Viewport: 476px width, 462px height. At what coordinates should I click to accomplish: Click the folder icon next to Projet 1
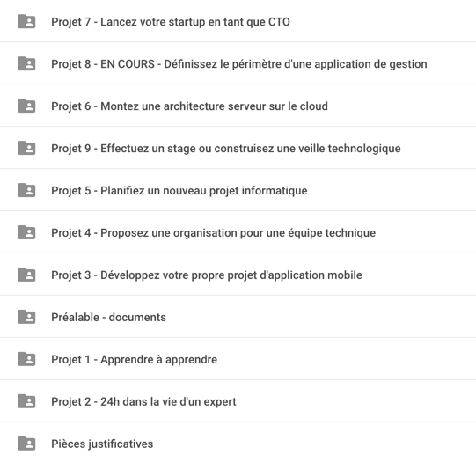click(x=26, y=359)
